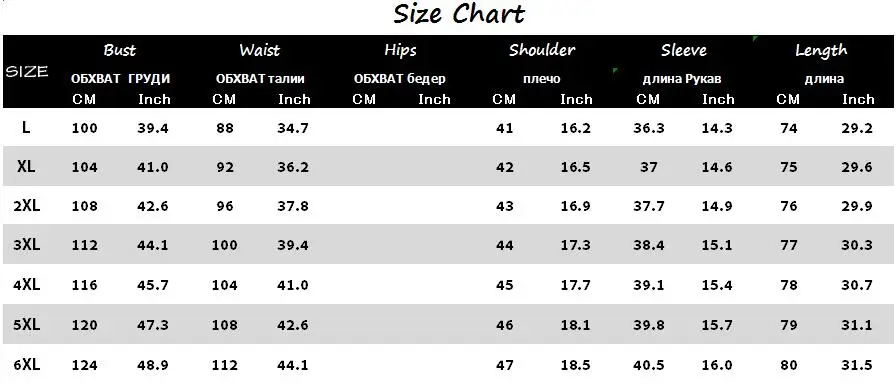Click the Size Chart title
The height and width of the screenshot is (390, 896).
(459, 14)
